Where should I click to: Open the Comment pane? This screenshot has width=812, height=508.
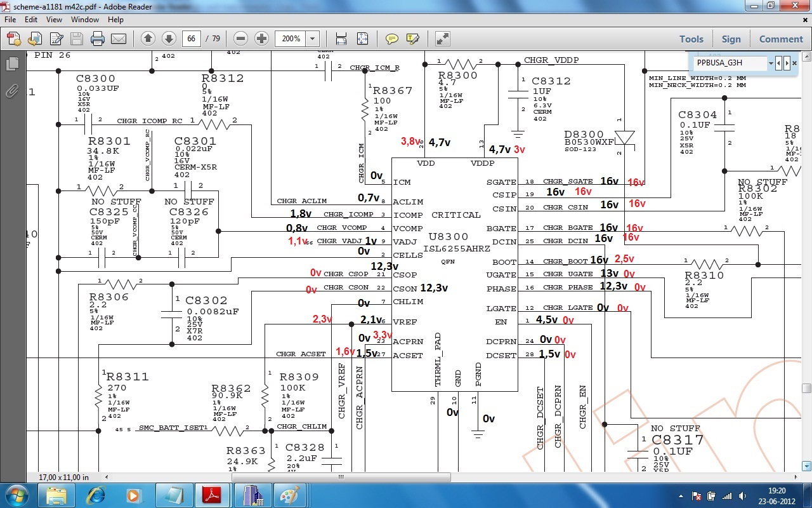click(781, 39)
